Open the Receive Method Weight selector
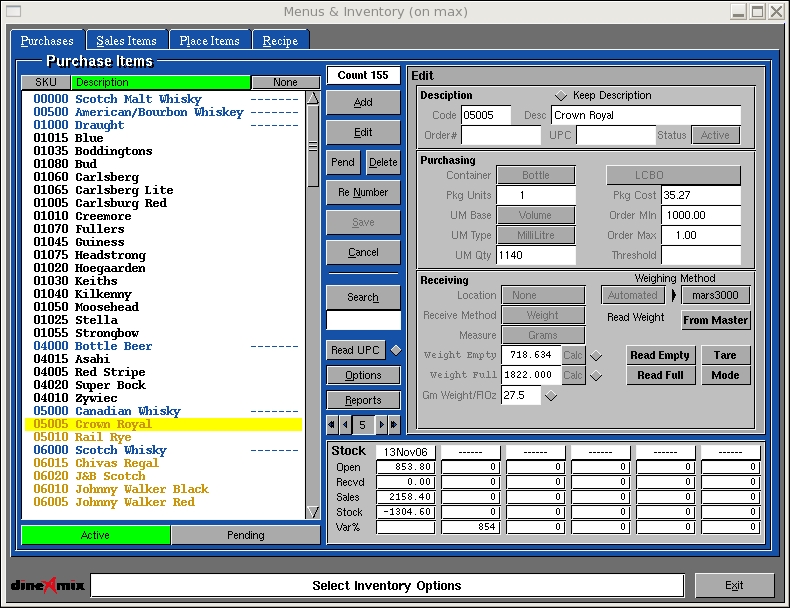The width and height of the screenshot is (790, 608). pos(543,315)
